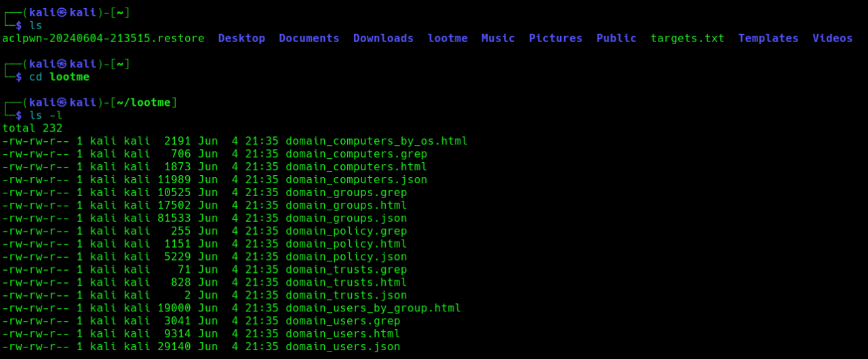Click domain_computers.json file name

pyautogui.click(x=356, y=180)
